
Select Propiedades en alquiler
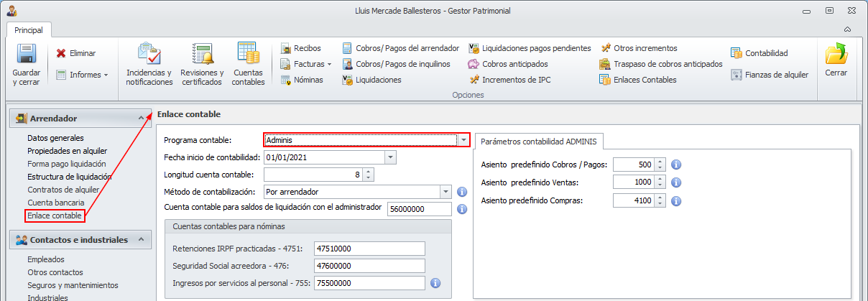(67, 151)
